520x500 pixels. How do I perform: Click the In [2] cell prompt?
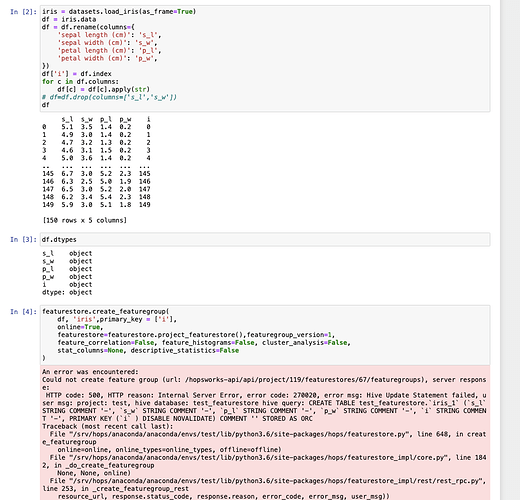[x=23, y=12]
